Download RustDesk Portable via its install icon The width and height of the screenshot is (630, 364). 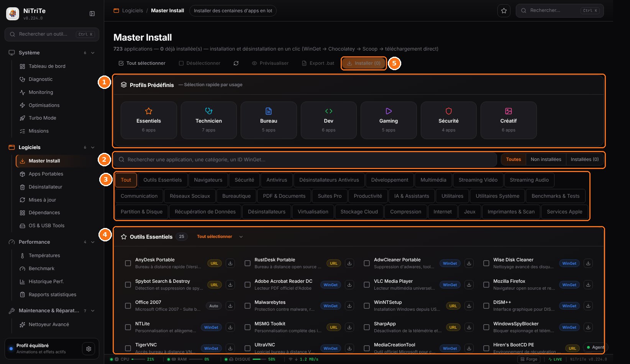(x=349, y=263)
